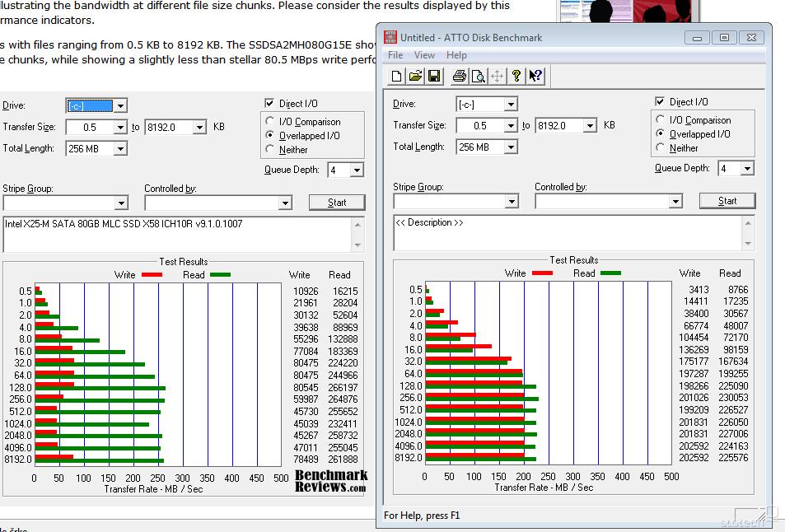The height and width of the screenshot is (532, 785).
Task: Click the 'Test Results' heading in ATTO window
Action: pos(574,259)
